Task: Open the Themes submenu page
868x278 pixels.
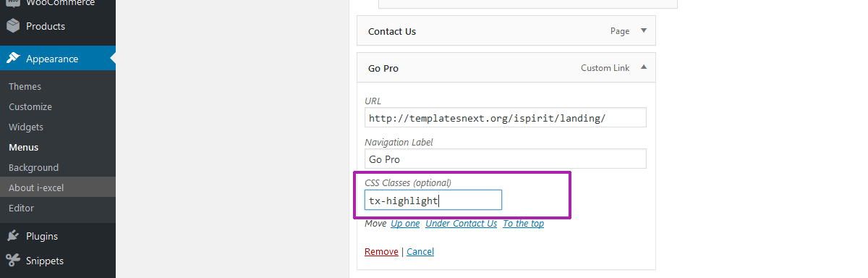Action: point(25,86)
